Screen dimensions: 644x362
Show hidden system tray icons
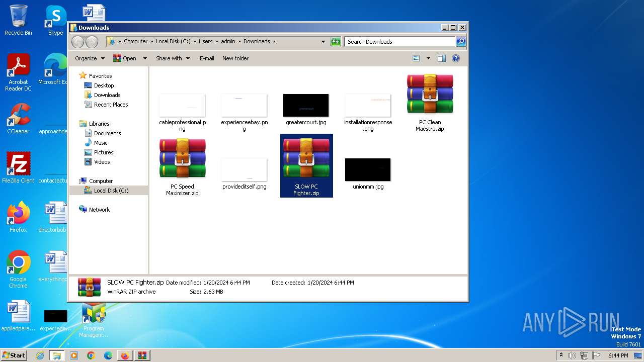[561, 355]
